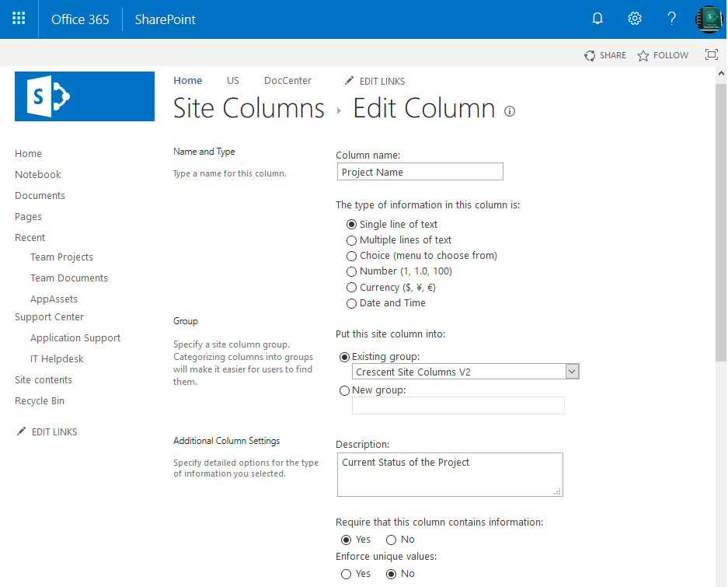Screen dimensions: 728x587
Task: Click the info icon beside Edit Column
Action: pyautogui.click(x=509, y=112)
